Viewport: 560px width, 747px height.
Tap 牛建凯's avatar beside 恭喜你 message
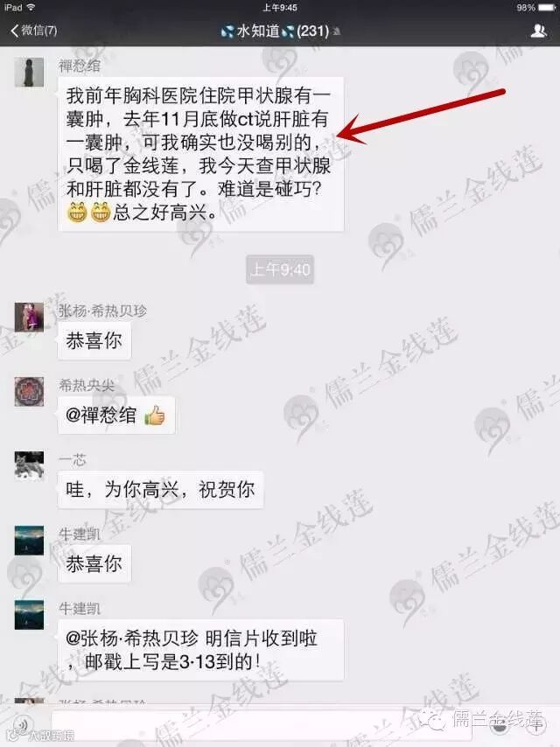29,541
